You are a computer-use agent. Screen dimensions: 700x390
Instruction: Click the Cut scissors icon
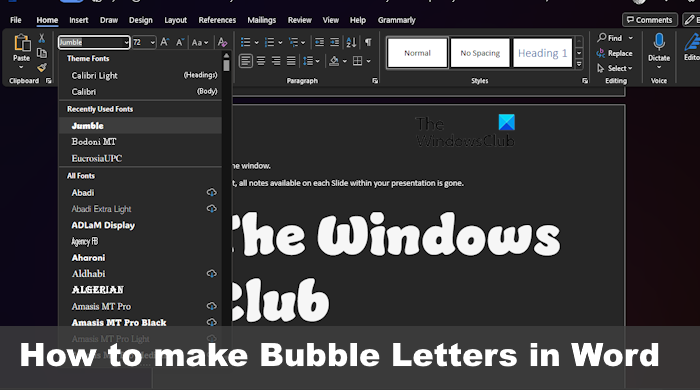coord(42,38)
